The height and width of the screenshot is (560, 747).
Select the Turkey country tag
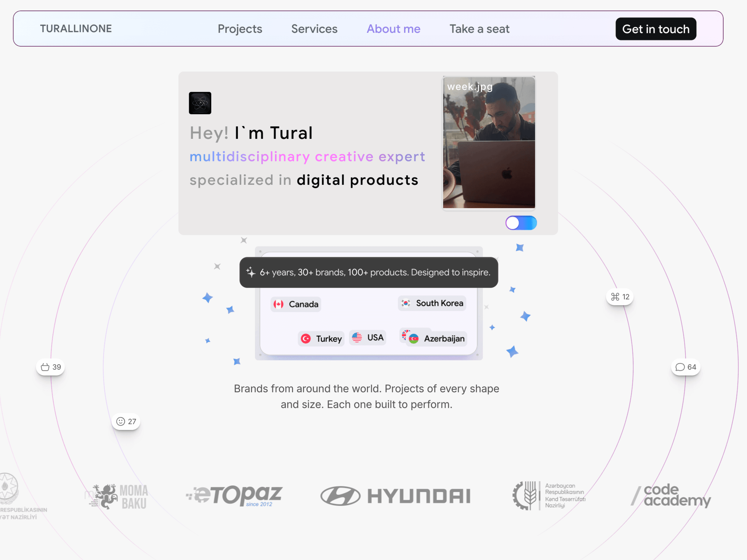[x=321, y=339]
